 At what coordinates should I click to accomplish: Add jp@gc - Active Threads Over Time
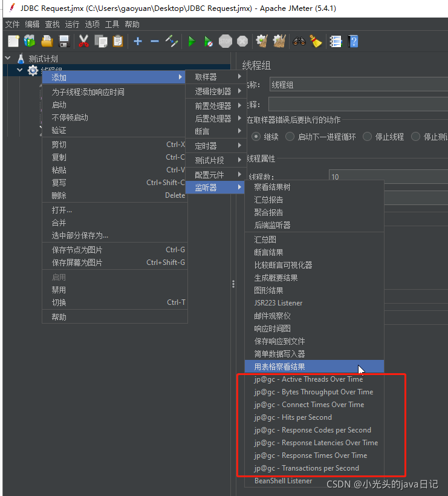tap(314, 379)
